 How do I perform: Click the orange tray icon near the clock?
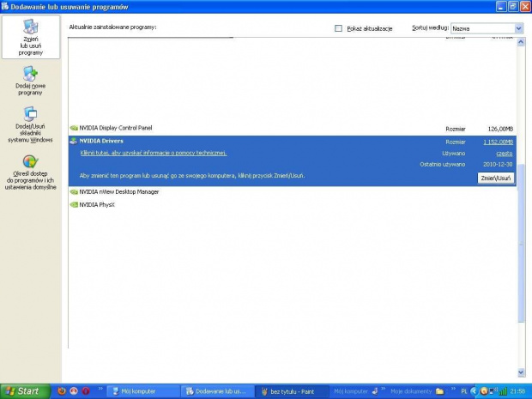(x=484, y=391)
